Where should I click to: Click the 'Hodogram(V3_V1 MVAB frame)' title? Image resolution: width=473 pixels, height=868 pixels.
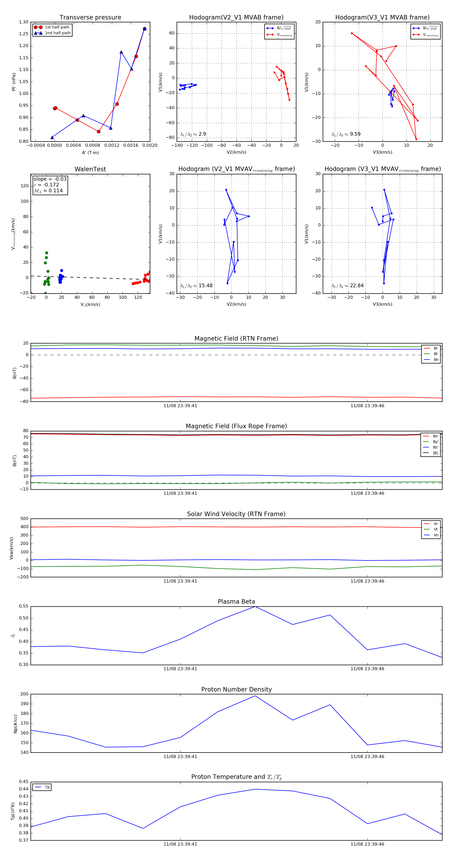pyautogui.click(x=382, y=18)
